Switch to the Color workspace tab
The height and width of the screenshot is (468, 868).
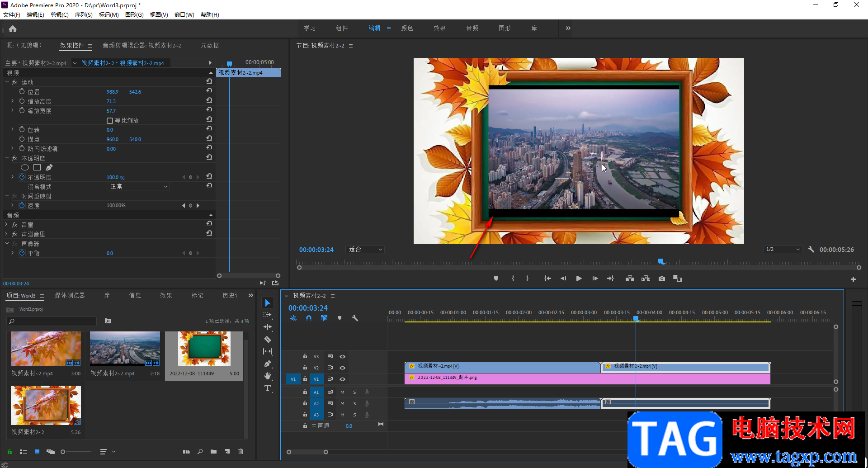click(x=407, y=28)
